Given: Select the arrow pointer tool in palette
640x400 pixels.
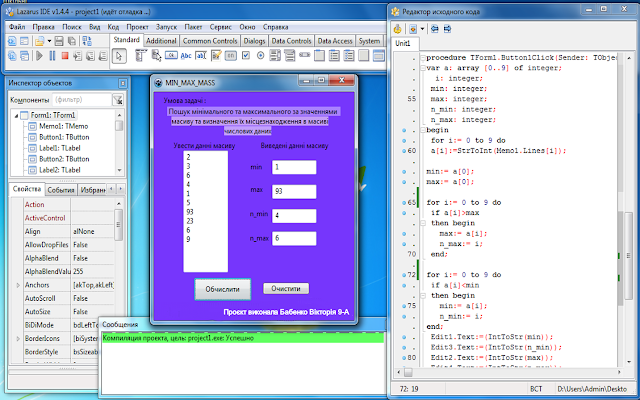Looking at the screenshot, I should click(x=120, y=57).
